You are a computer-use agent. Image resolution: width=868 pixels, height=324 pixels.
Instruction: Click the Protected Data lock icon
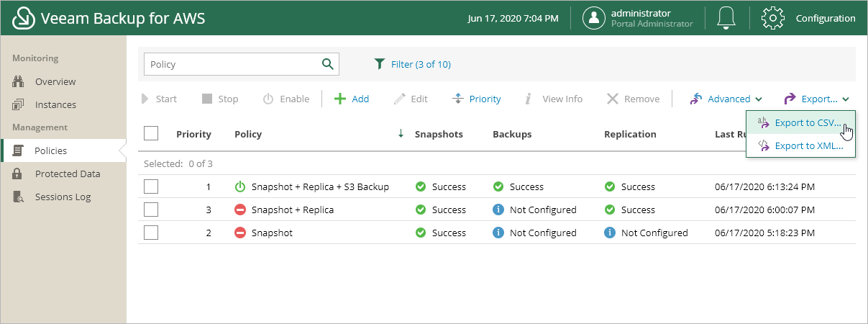pos(19,174)
